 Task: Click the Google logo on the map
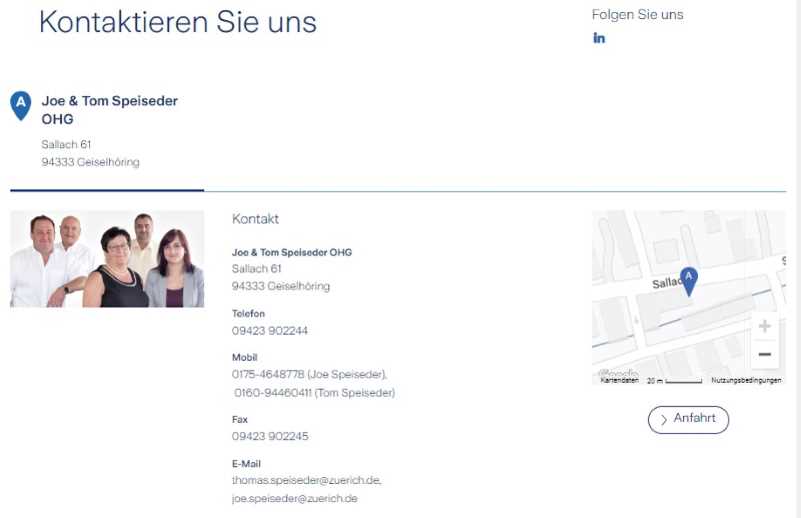click(x=617, y=372)
